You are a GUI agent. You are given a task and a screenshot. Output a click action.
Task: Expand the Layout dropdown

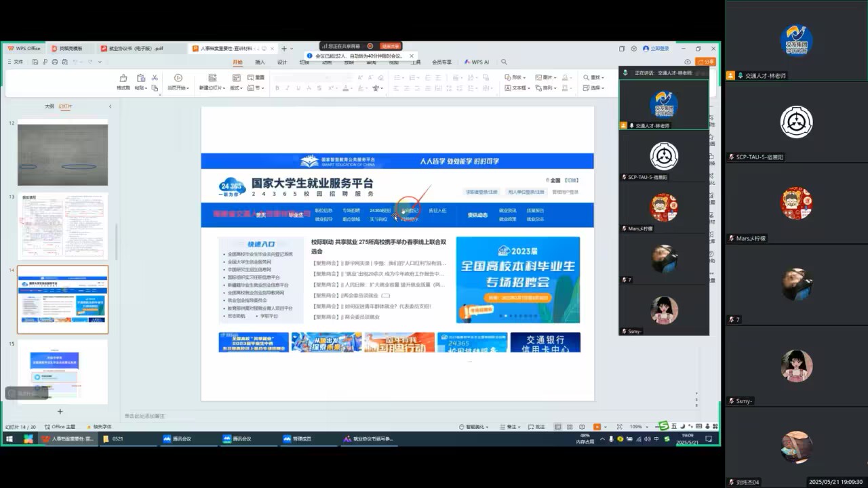point(235,88)
